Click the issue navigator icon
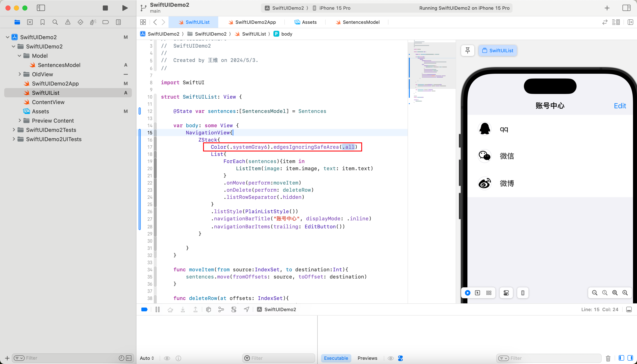637x364 pixels. click(x=68, y=22)
